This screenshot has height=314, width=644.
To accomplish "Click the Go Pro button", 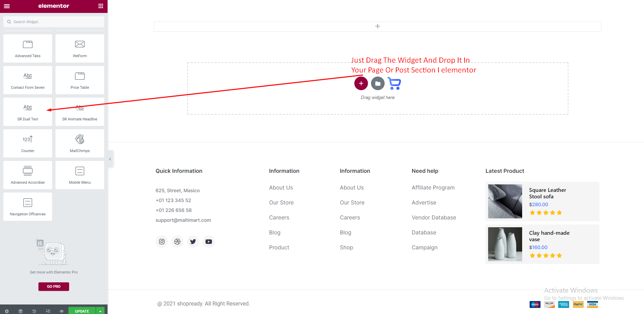I will (x=53, y=286).
